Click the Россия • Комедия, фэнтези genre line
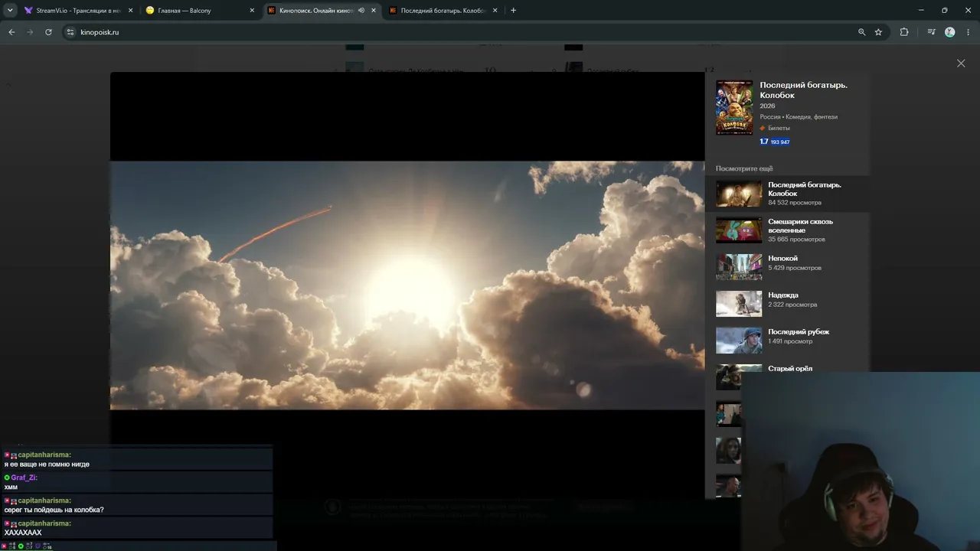980x551 pixels. coord(799,117)
